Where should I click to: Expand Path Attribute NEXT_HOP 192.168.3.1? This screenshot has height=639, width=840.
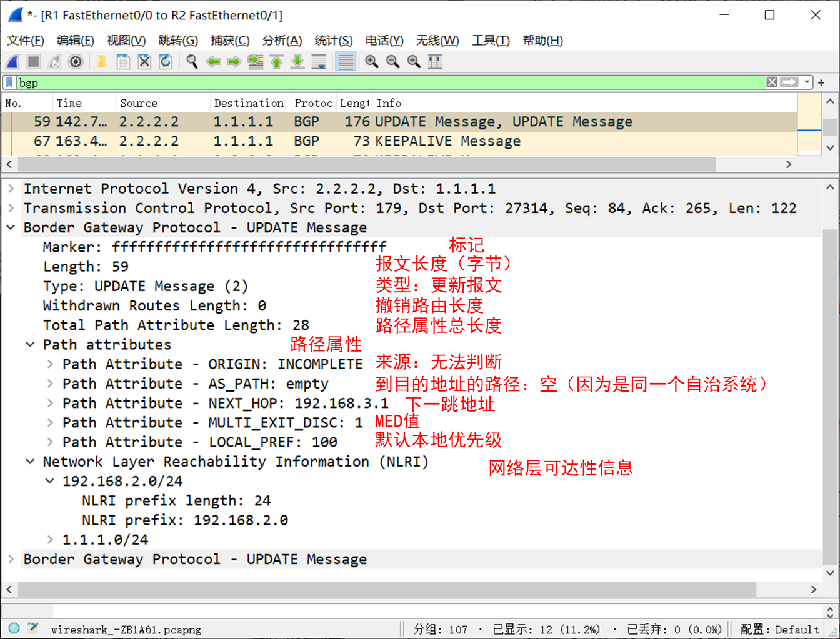[49, 403]
